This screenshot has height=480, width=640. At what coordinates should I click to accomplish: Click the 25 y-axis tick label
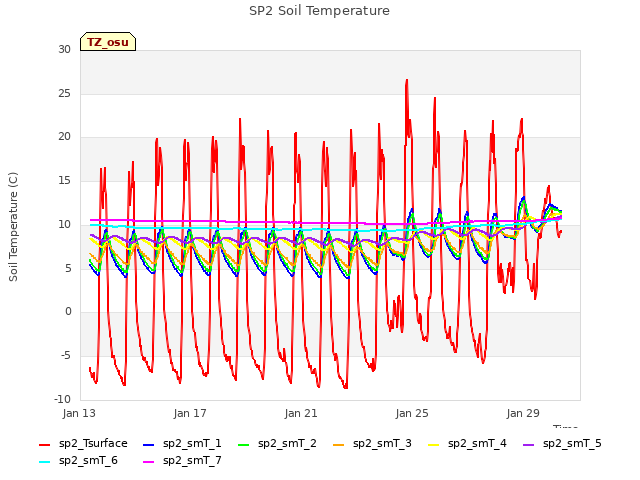tap(64, 93)
